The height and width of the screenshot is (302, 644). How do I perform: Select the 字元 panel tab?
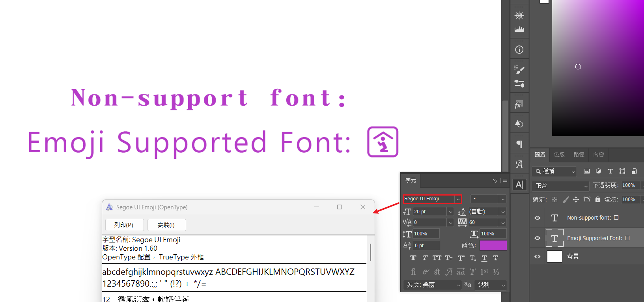411,180
